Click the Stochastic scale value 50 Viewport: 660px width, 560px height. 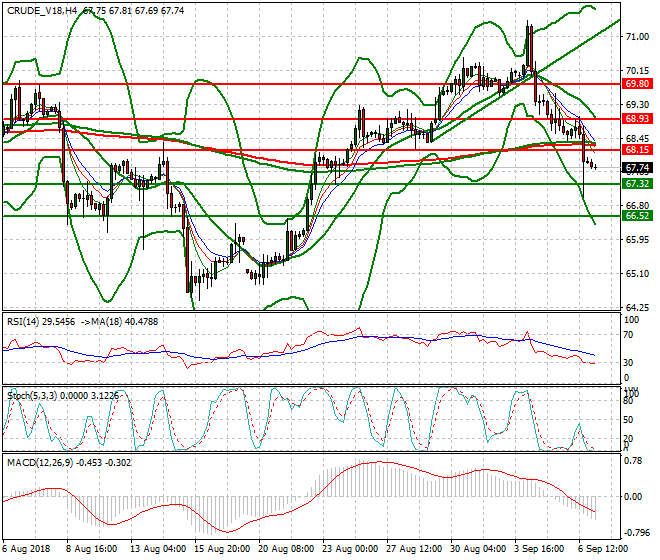click(628, 420)
